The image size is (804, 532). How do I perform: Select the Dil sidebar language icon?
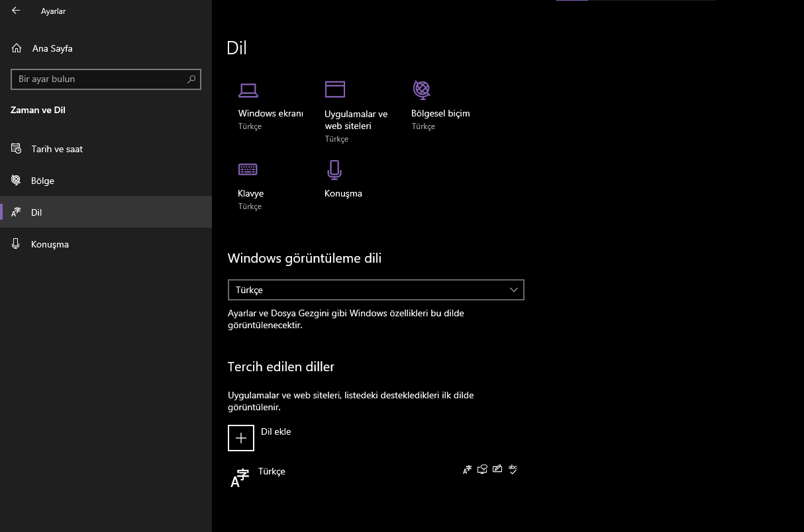pyautogui.click(x=17, y=212)
